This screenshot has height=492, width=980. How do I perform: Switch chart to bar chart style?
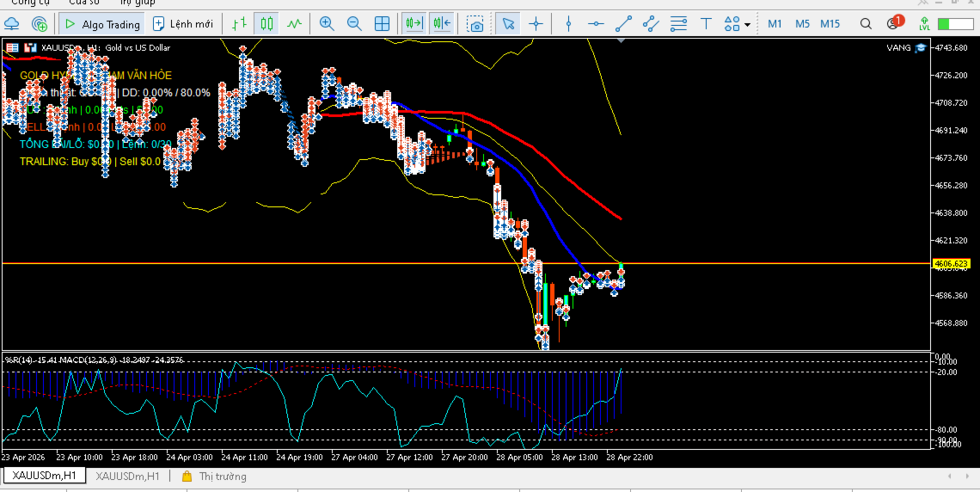(x=239, y=24)
